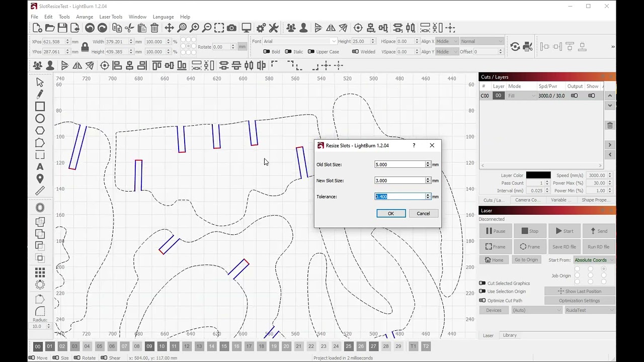Select the arrow pointer tool
Image resolution: width=644 pixels, height=362 pixels.
(40, 82)
